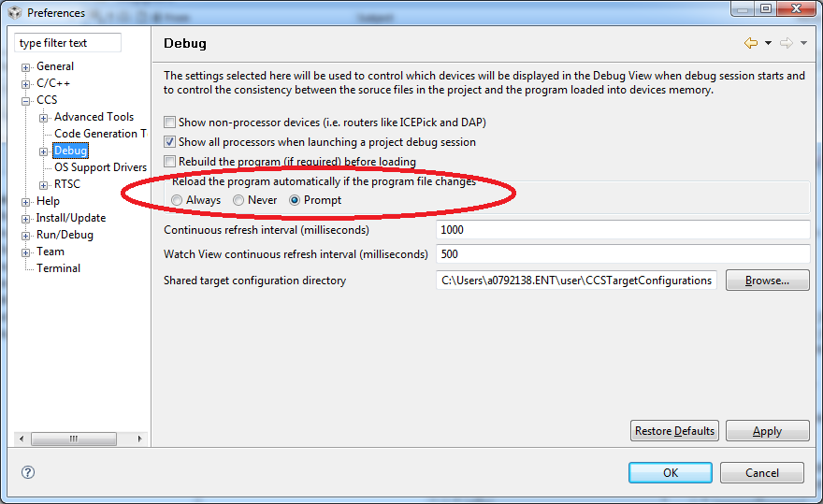Click the forward navigation arrow icon
This screenshot has width=823, height=504.
786,43
